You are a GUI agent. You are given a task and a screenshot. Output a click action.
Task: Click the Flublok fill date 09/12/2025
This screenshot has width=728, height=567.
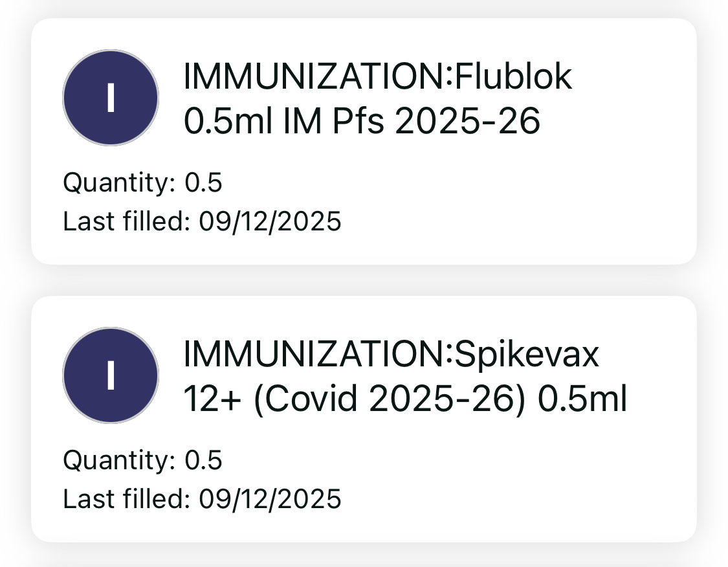[270, 222]
